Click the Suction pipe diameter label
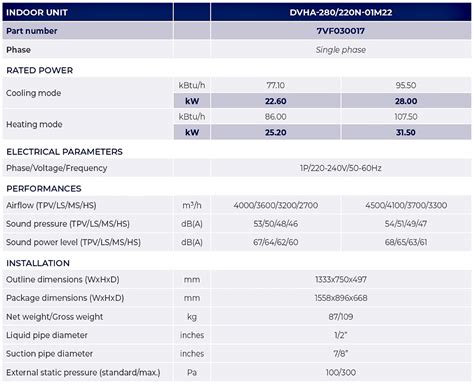Image resolution: width=474 pixels, height=384 pixels. point(49,354)
